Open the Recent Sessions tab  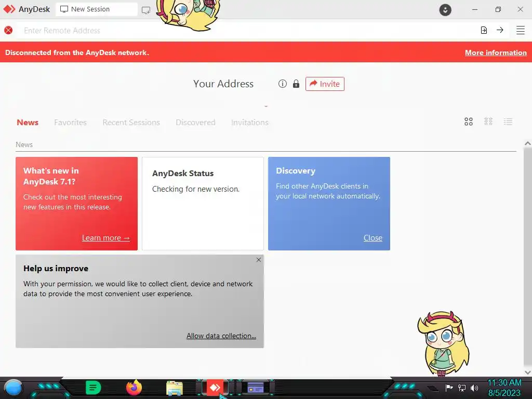coord(131,123)
